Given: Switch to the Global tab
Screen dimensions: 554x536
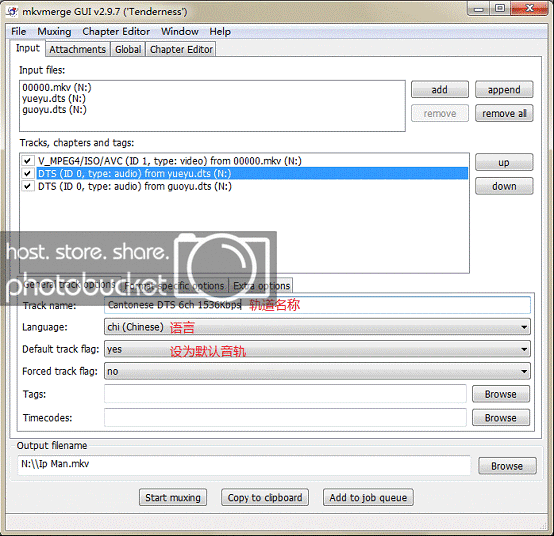Looking at the screenshot, I should [x=128, y=49].
